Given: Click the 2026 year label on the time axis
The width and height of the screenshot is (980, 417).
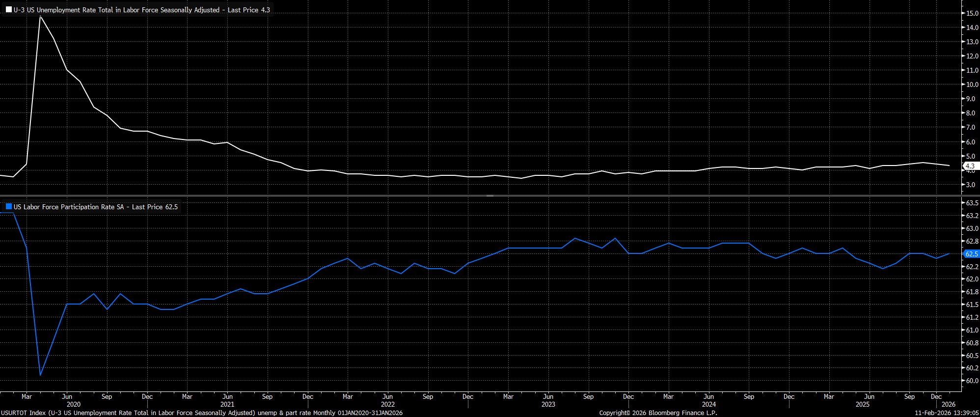Looking at the screenshot, I should point(949,404).
